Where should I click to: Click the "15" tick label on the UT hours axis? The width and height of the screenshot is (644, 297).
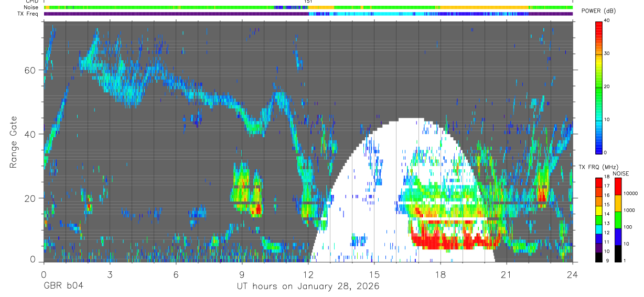click(x=374, y=274)
